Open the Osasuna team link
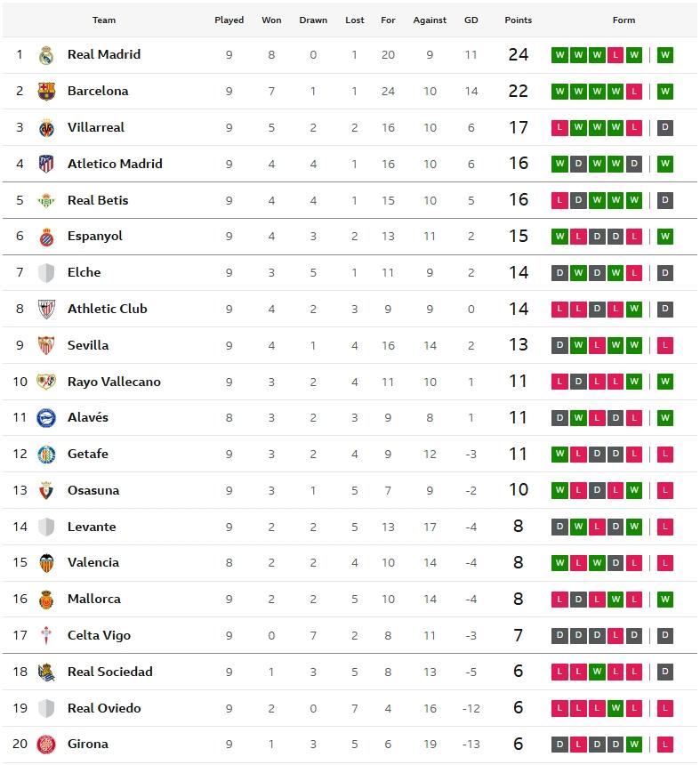This screenshot has width=700, height=765. (x=93, y=490)
